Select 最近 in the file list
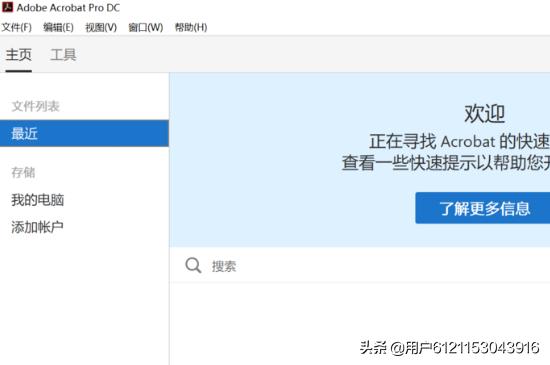The image size is (550, 365). click(84, 133)
